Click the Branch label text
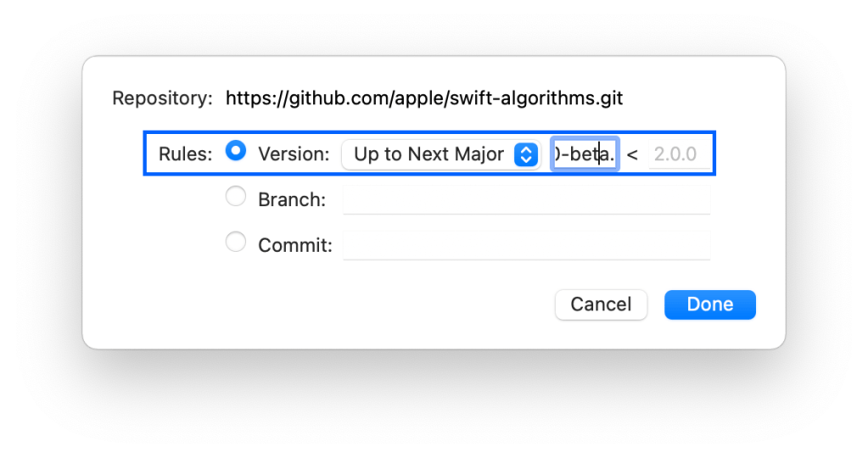 coord(291,200)
